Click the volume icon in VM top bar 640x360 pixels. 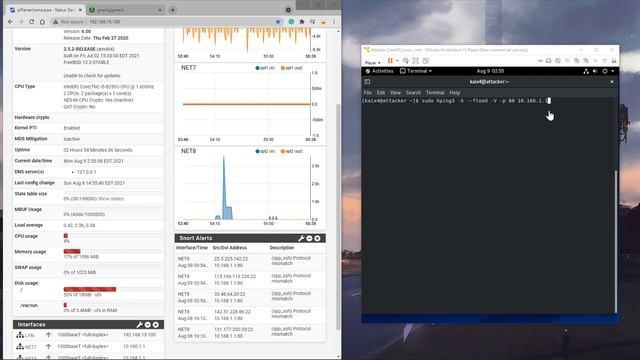tap(595, 71)
